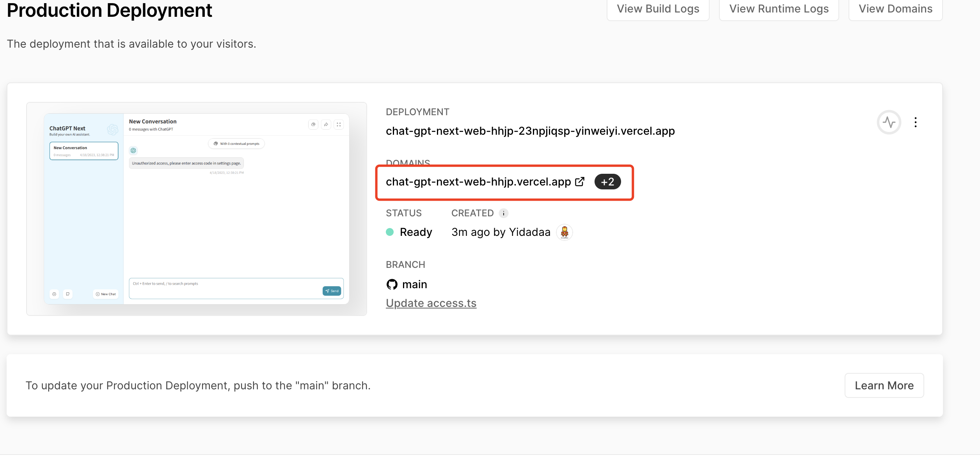Screen dimensions: 980x460
Task: Click the With 0 contextual prompts pill
Action: [236, 144]
